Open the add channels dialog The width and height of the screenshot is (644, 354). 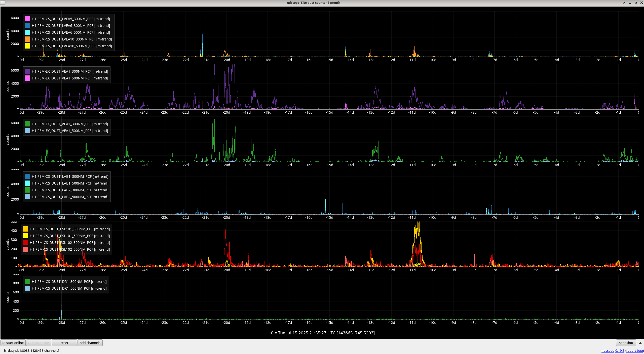pos(90,343)
